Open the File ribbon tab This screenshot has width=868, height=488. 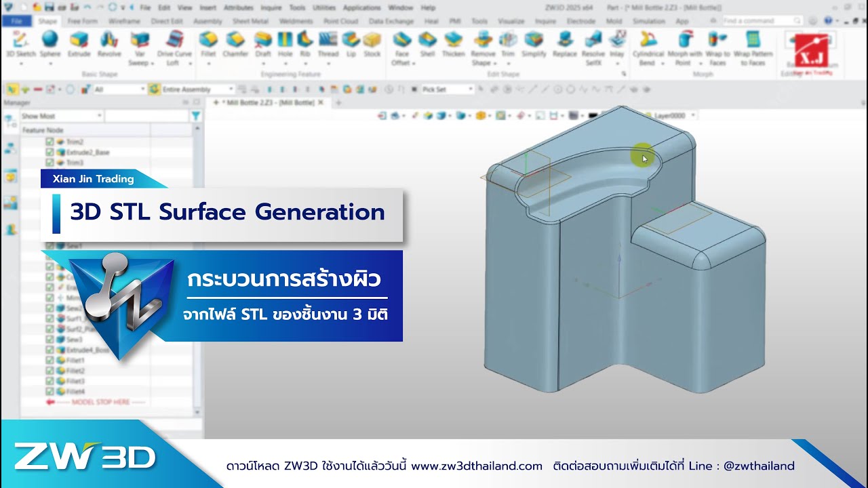click(x=16, y=21)
